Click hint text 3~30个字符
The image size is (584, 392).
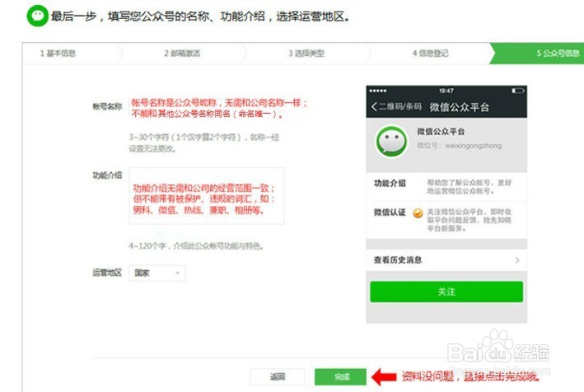point(204,143)
